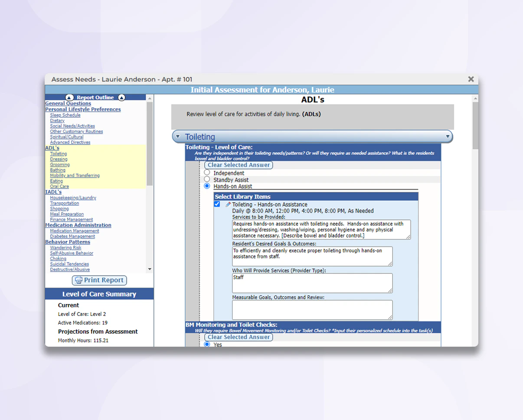Uncheck the Toileting - Hands-on Assistance library item
The image size is (523, 420).
217,204
